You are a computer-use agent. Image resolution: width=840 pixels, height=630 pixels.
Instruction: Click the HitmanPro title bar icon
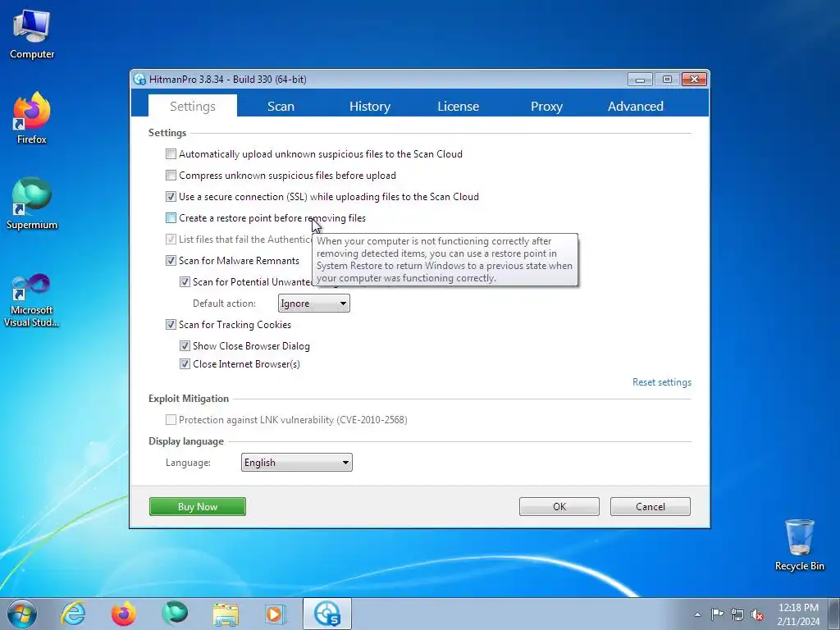click(139, 80)
